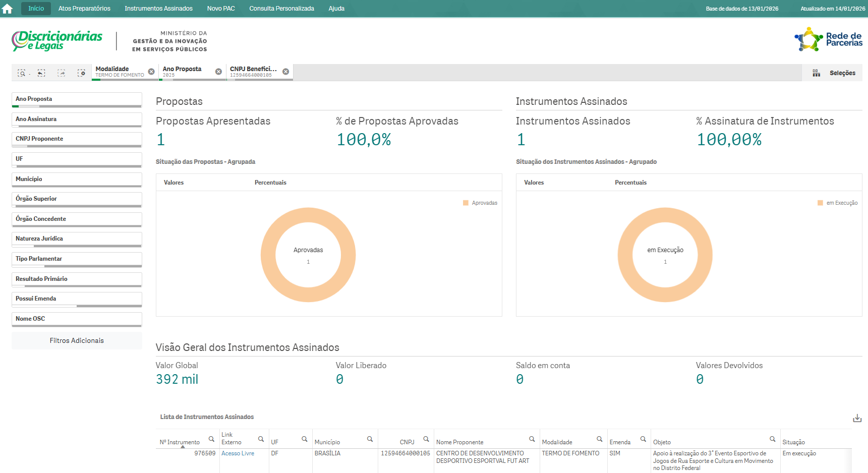
Task: Remove the Ano Proposta 2025 selection
Action: [x=218, y=72]
